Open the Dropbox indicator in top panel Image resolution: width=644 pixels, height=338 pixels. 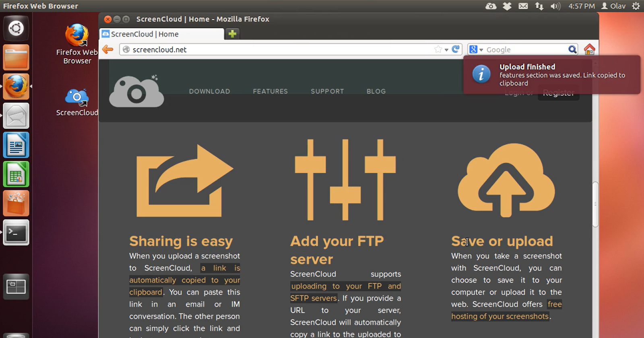pos(507,6)
